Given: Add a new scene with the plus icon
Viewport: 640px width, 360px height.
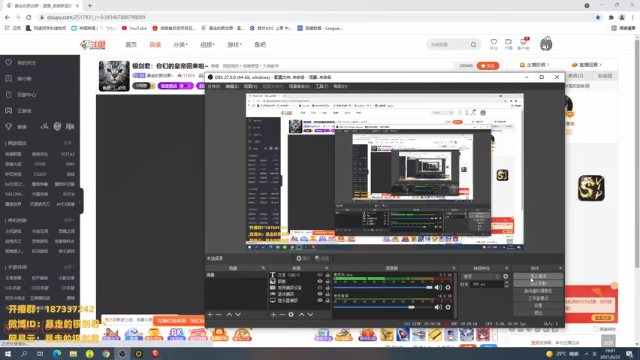Looking at the screenshot, I should point(210,315).
